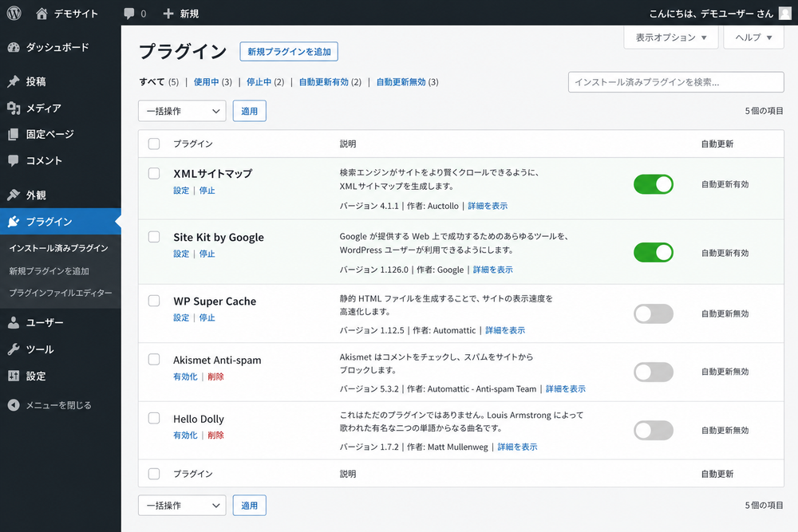Screen dimensions: 798x532
Task: Open インストール済みプラグイン submenu item
Action: pyautogui.click(x=58, y=248)
